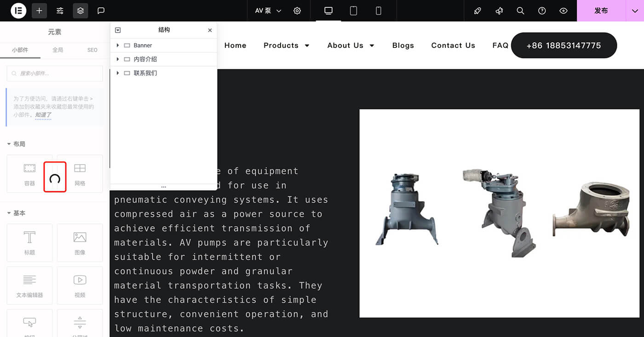The width and height of the screenshot is (644, 337).
Task: Expand the Banner tree item
Action: tap(118, 45)
